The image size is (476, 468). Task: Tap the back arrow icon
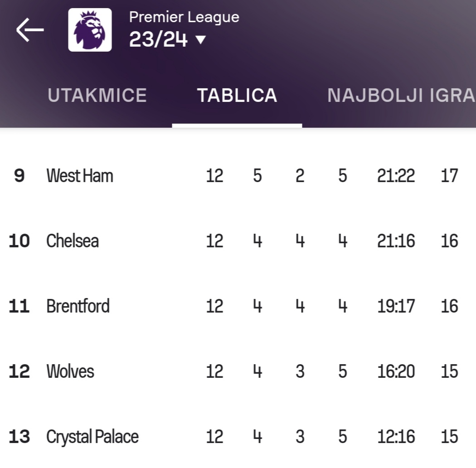(30, 30)
